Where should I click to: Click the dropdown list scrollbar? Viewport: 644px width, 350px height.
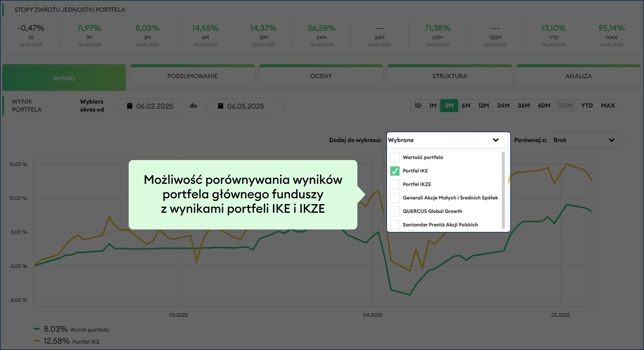(x=503, y=190)
